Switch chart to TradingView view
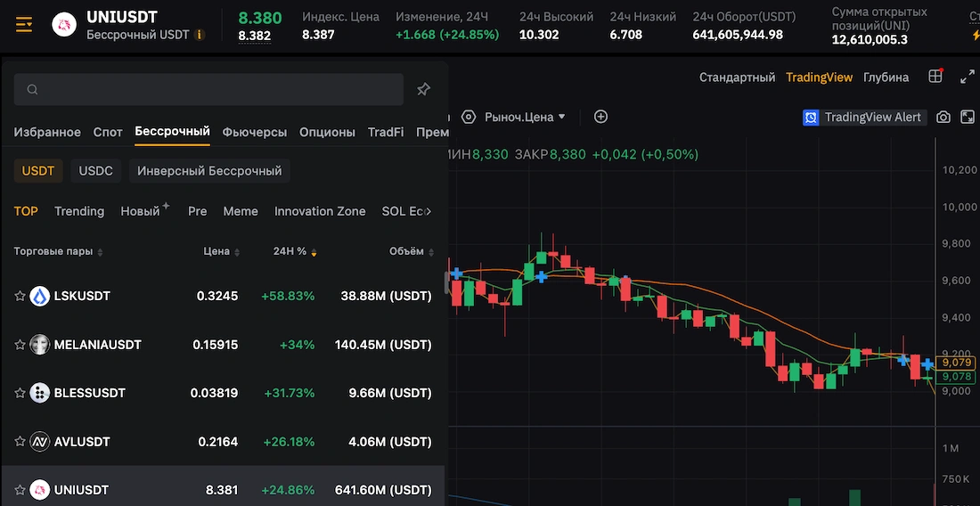Image resolution: width=980 pixels, height=506 pixels. 820,78
